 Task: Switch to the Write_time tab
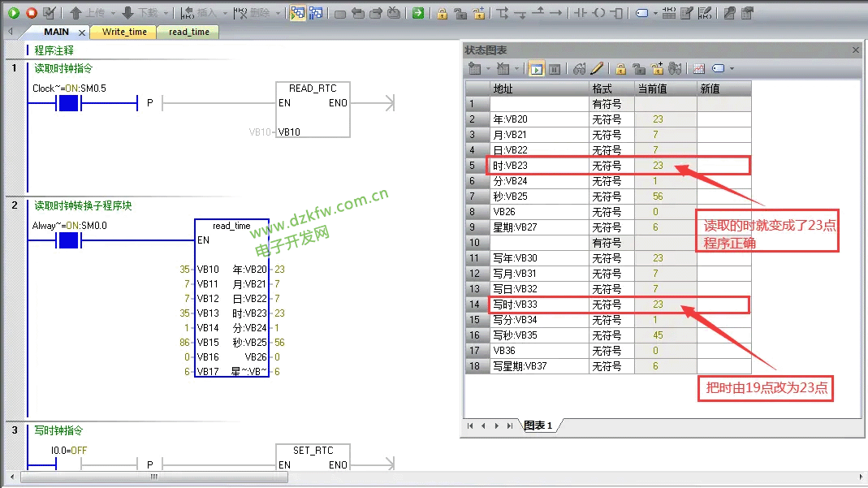(124, 32)
